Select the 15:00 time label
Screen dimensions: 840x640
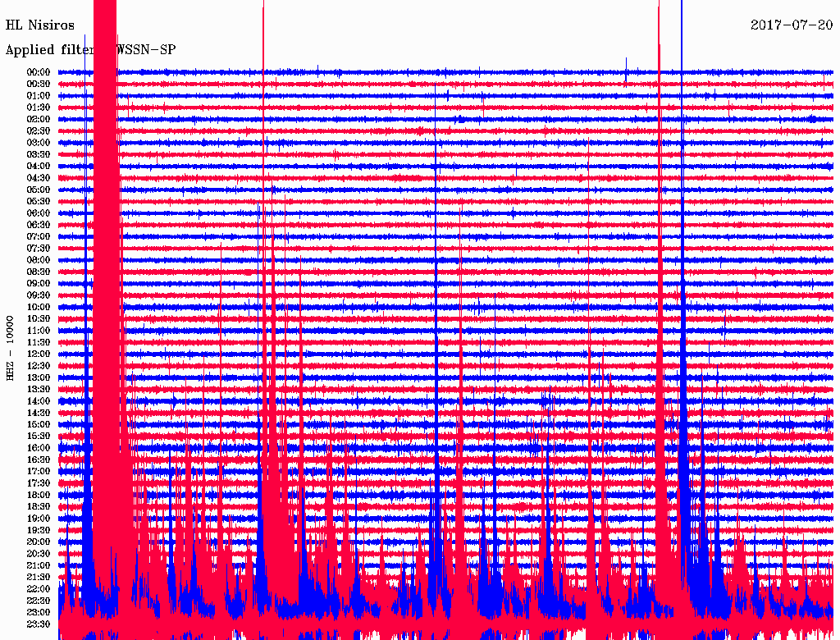pyautogui.click(x=39, y=424)
